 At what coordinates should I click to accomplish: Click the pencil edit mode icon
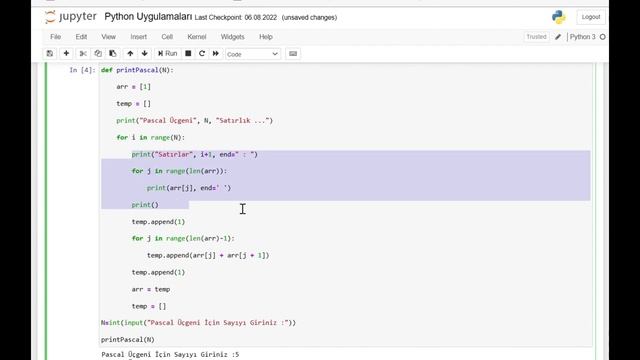[x=558, y=37]
